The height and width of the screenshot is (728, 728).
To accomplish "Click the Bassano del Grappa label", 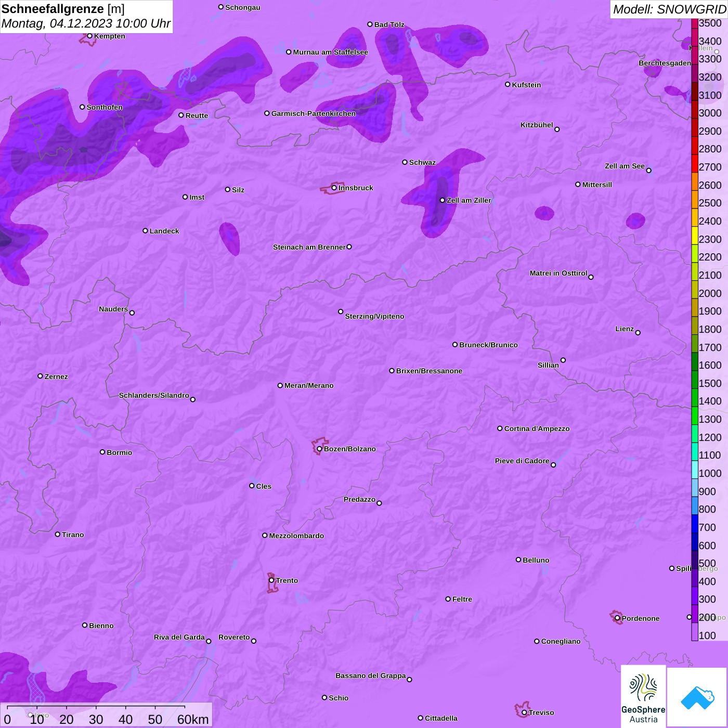I will pos(371,675).
